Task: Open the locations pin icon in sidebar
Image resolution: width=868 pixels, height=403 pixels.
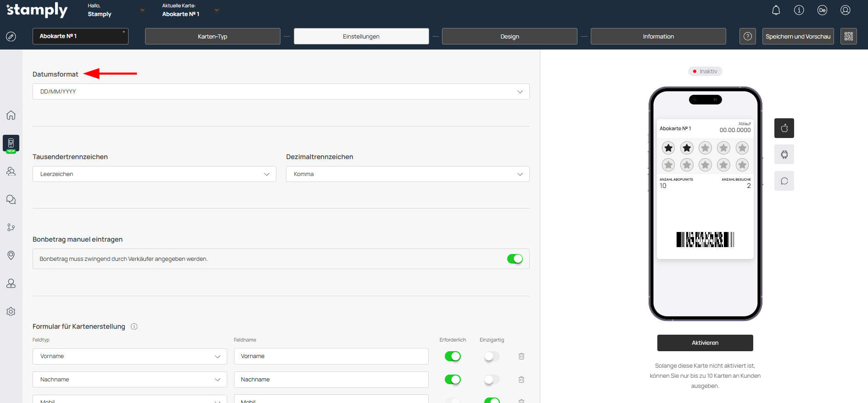Action: (x=11, y=255)
